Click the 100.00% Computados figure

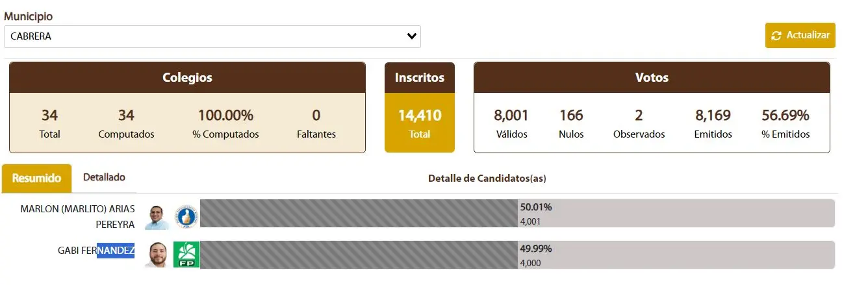tap(225, 116)
